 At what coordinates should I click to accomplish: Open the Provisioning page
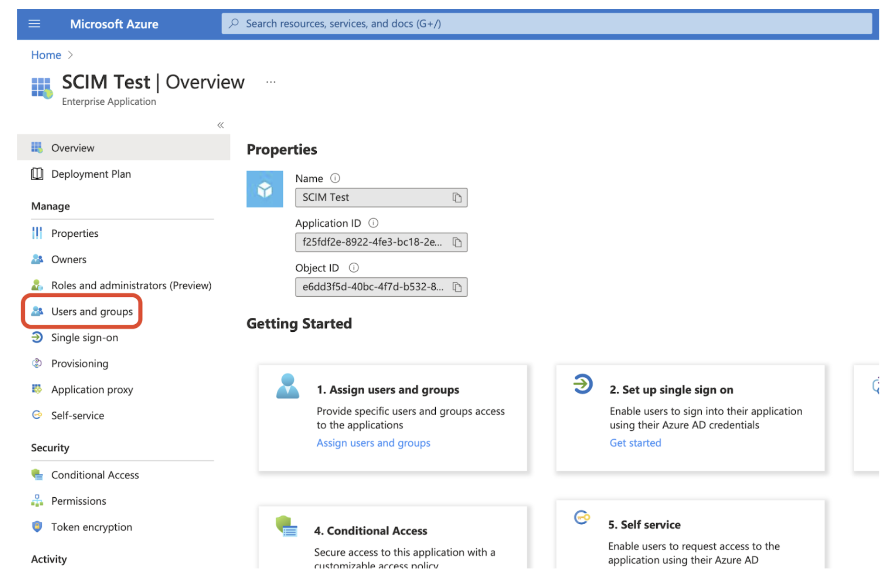pyautogui.click(x=80, y=364)
